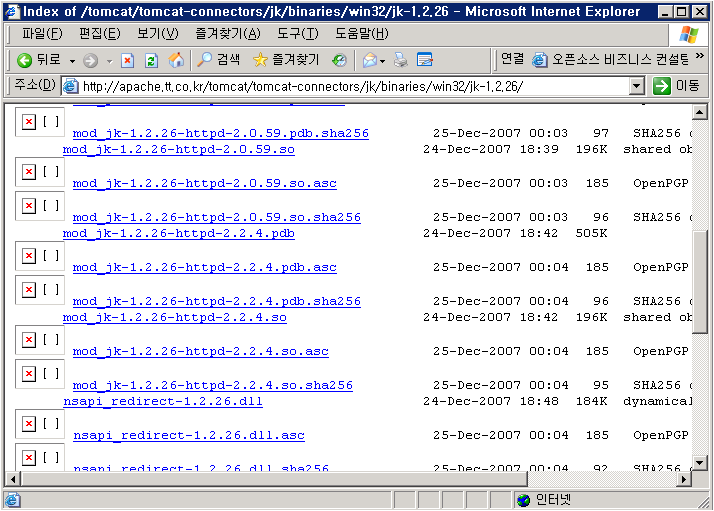714x511 pixels.
Task: Click broken image icon above httpd-2.2.4.so.sha256
Action: [x=29, y=374]
